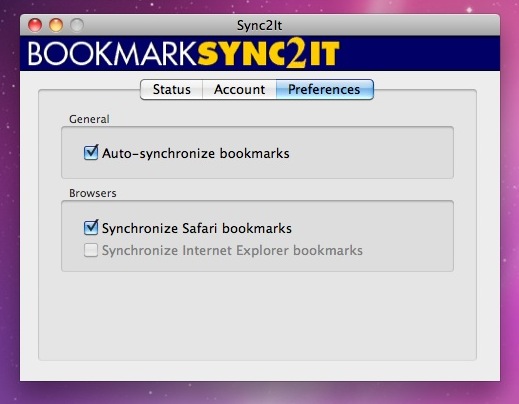Tick the Synchronize Internet Explorer bookmarks checkbox
Image resolution: width=519 pixels, height=404 pixels.
(x=91, y=250)
